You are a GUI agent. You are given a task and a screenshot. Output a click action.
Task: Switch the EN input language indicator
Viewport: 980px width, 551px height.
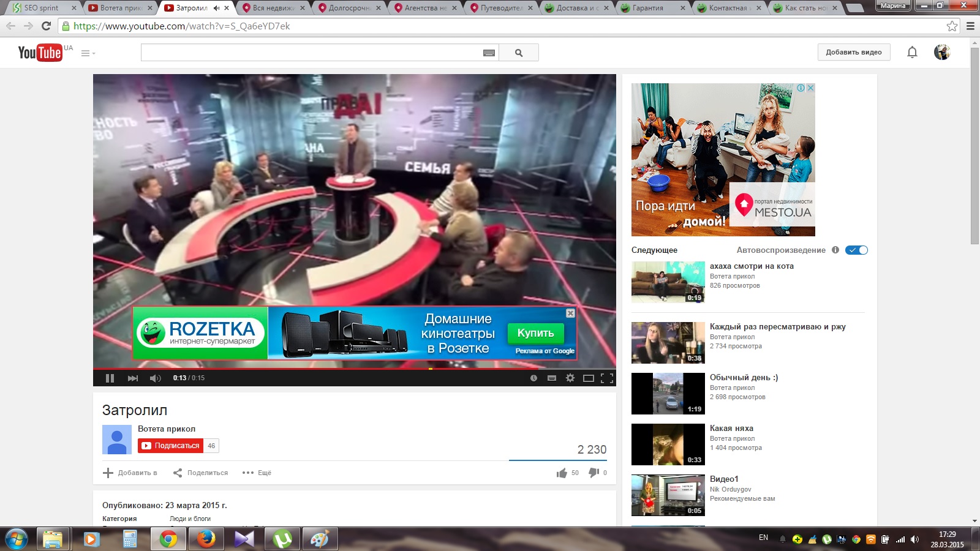(x=763, y=538)
